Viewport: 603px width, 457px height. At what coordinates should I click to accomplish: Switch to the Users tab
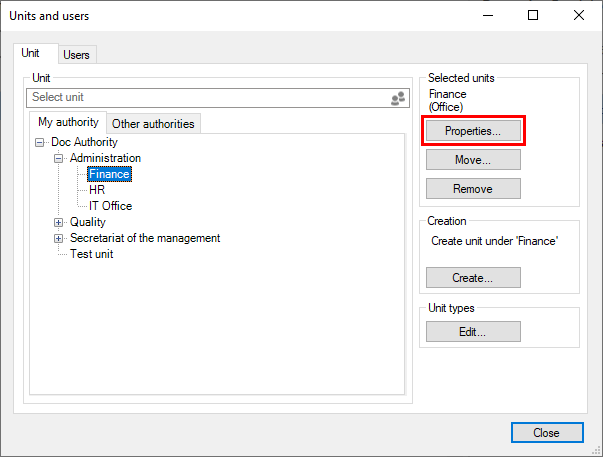click(77, 55)
